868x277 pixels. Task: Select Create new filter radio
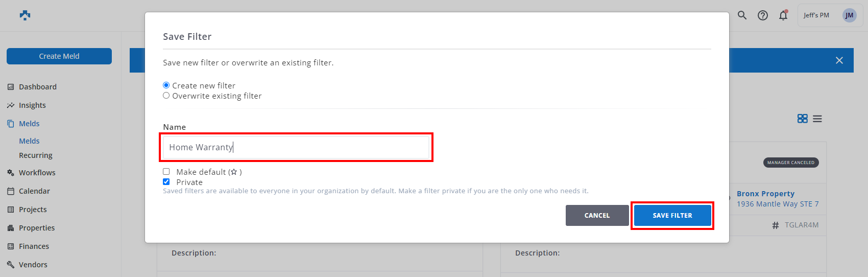[x=166, y=85]
